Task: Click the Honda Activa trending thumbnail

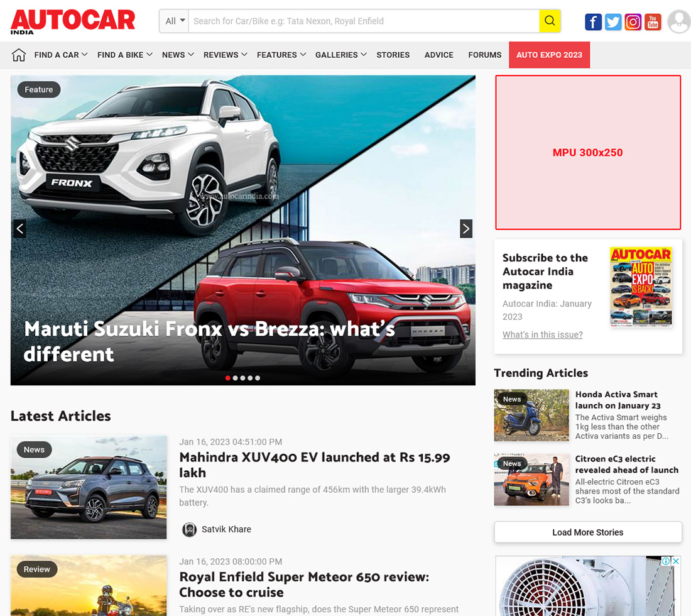Action: (x=531, y=415)
